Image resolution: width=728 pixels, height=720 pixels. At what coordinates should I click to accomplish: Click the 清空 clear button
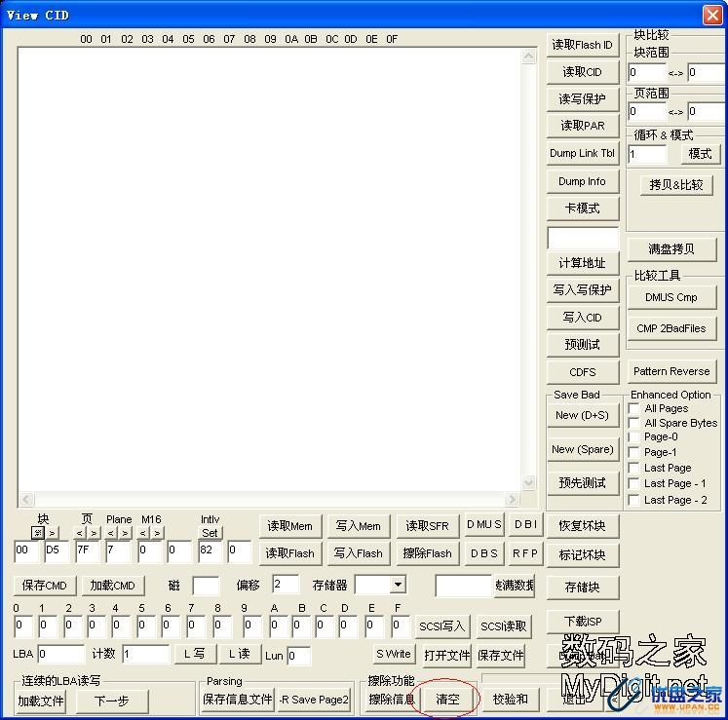(447, 700)
